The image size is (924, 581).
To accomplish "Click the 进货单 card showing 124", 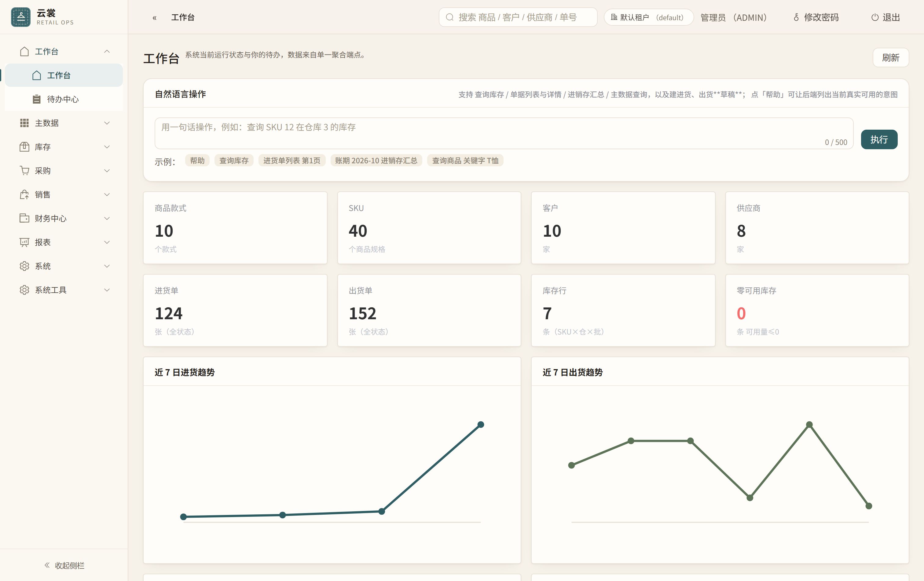I will tap(235, 310).
